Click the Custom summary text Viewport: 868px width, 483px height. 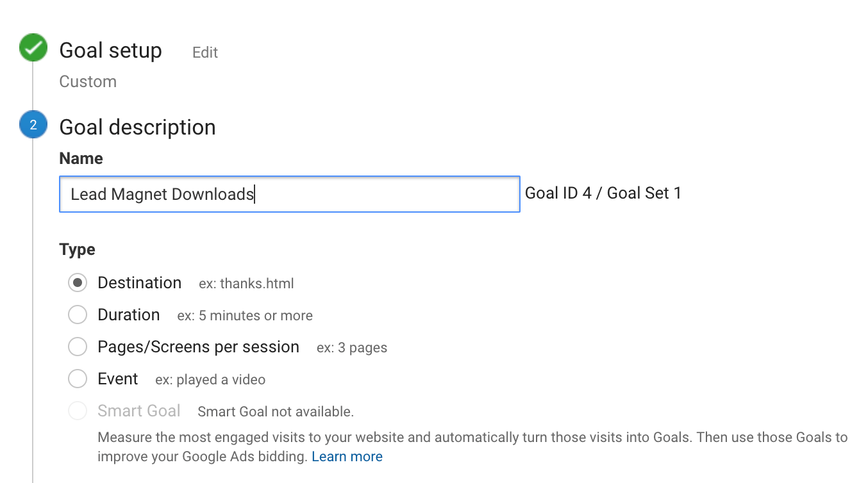88,82
